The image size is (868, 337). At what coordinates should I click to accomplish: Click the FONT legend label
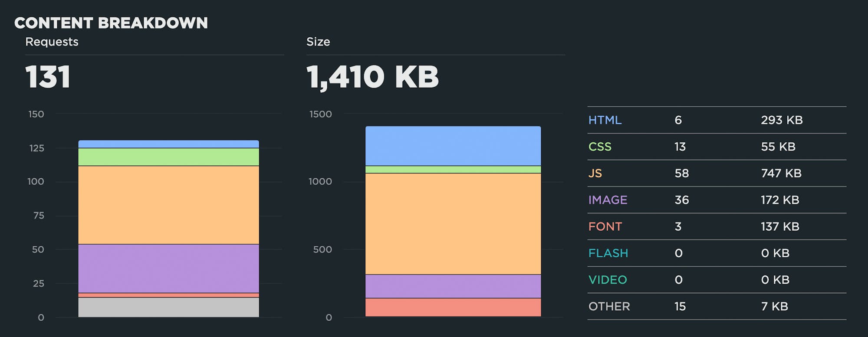click(x=605, y=226)
